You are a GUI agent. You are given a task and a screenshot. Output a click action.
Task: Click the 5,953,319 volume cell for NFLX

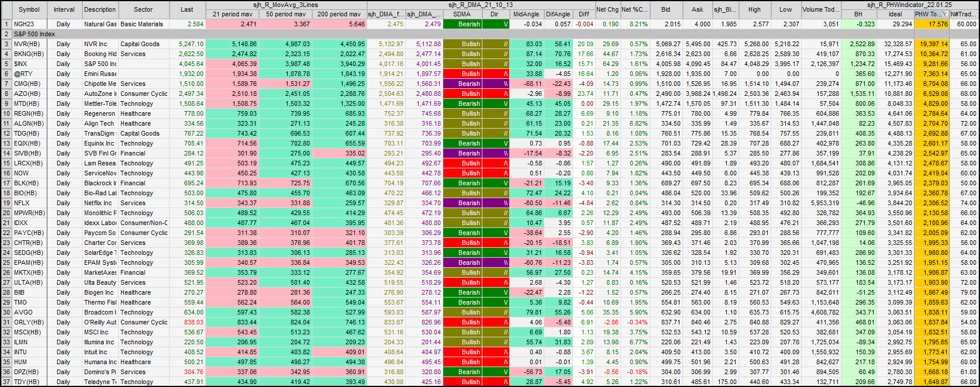[x=821, y=203]
